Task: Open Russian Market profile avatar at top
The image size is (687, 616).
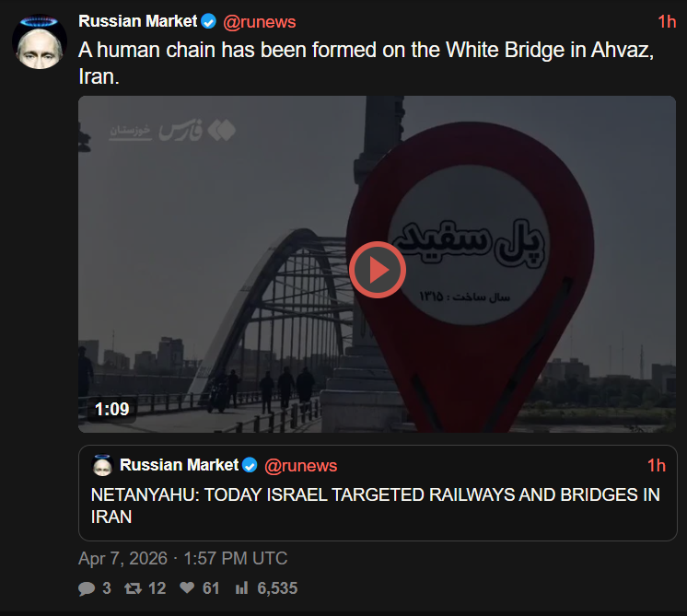Action: (40, 42)
